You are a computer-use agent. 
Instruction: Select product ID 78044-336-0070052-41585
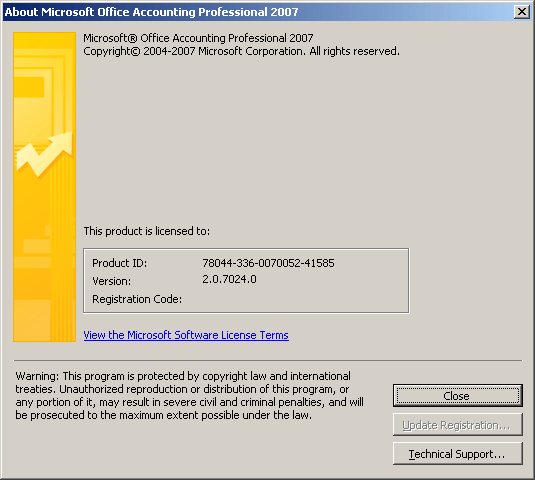tap(268, 263)
